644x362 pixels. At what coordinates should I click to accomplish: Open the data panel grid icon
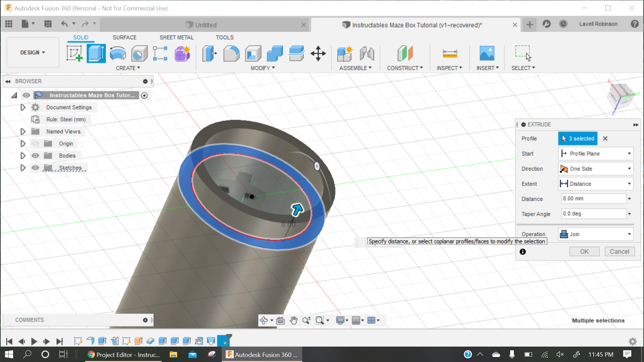pyautogui.click(x=9, y=24)
